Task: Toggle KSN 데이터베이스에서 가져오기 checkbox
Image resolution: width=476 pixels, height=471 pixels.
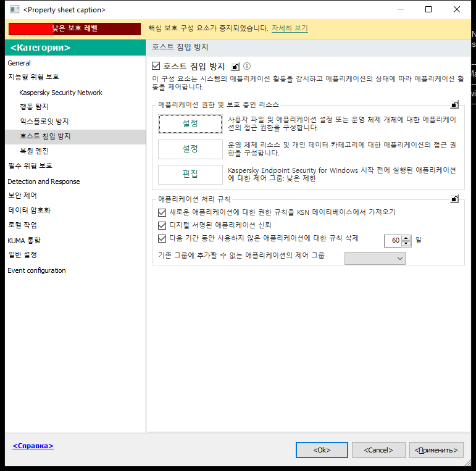Action: tap(162, 212)
